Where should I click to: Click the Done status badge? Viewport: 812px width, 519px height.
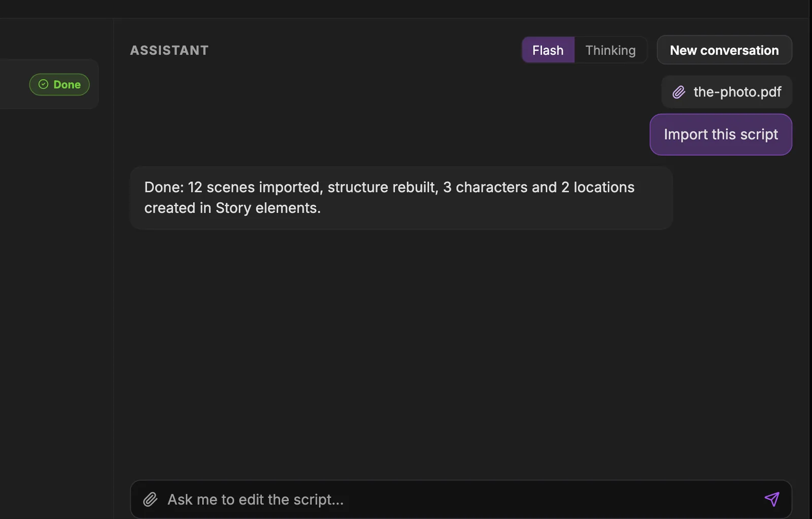click(x=59, y=84)
